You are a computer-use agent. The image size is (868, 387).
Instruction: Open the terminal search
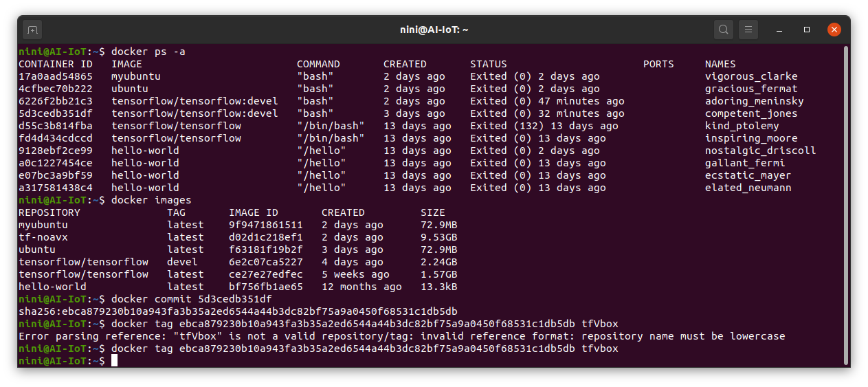pos(723,30)
